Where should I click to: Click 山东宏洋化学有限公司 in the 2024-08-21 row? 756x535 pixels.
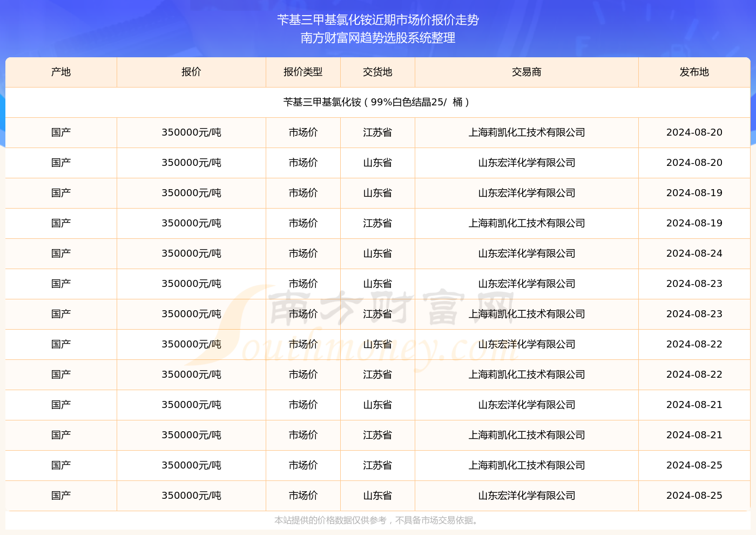(x=526, y=405)
